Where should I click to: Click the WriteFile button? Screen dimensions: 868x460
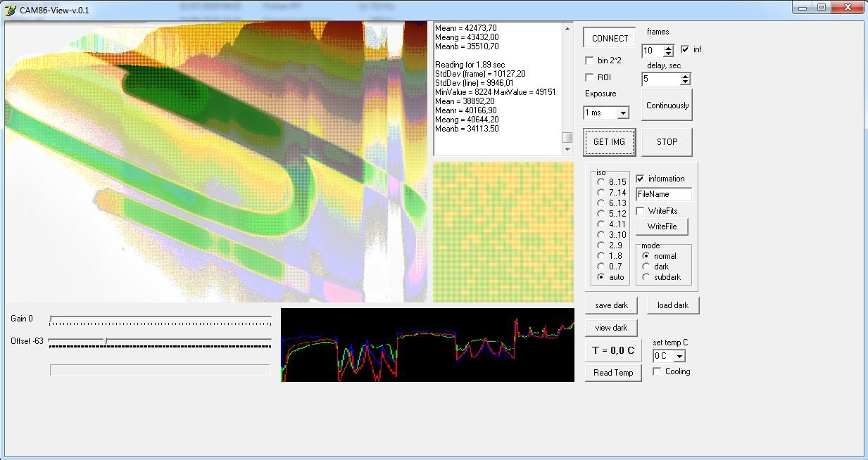662,226
